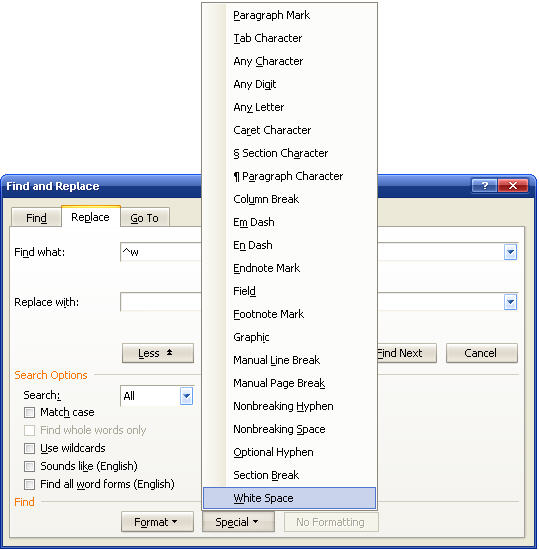This screenshot has height=550, width=539.
Task: Select Section Break menu entry
Action: point(289,475)
